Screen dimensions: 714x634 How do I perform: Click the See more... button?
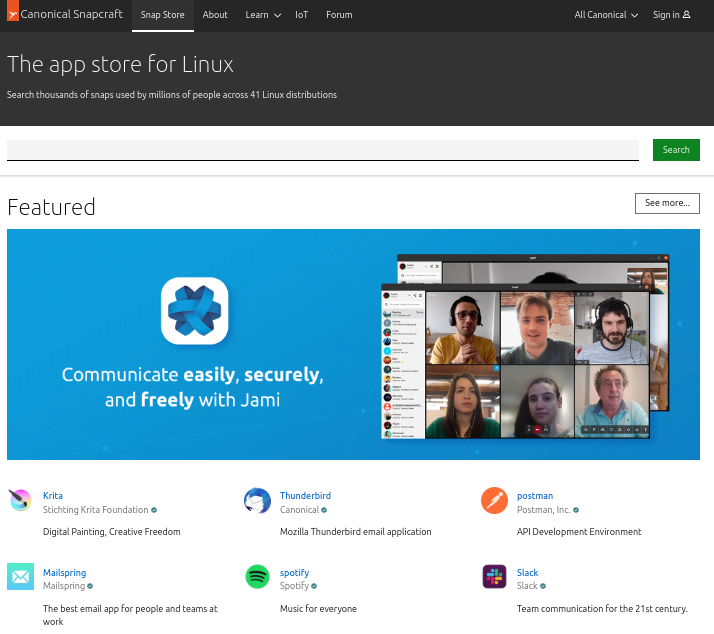pos(667,203)
